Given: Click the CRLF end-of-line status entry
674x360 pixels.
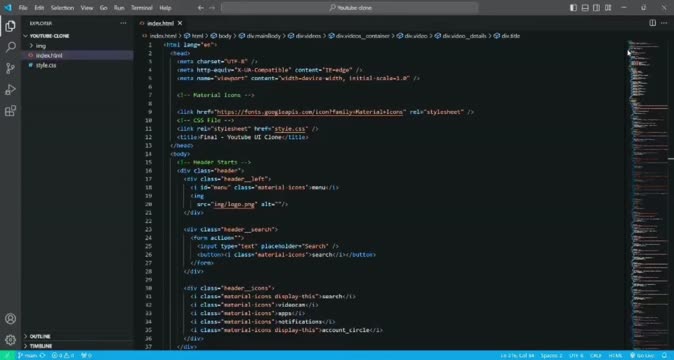Looking at the screenshot, I should 596,355.
